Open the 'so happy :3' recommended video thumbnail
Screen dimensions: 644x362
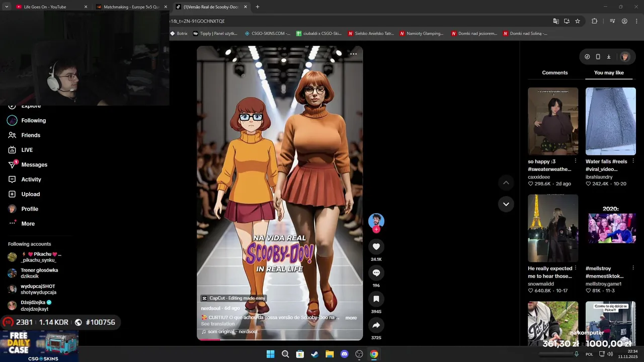(553, 121)
